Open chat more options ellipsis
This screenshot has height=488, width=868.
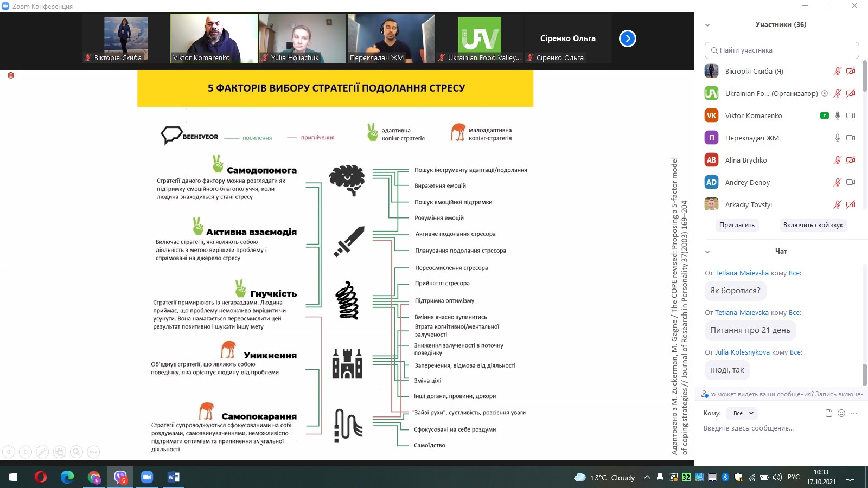(x=854, y=413)
